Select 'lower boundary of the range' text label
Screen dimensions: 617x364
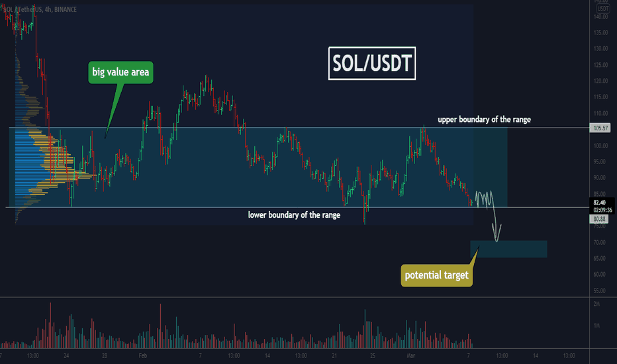pos(294,215)
